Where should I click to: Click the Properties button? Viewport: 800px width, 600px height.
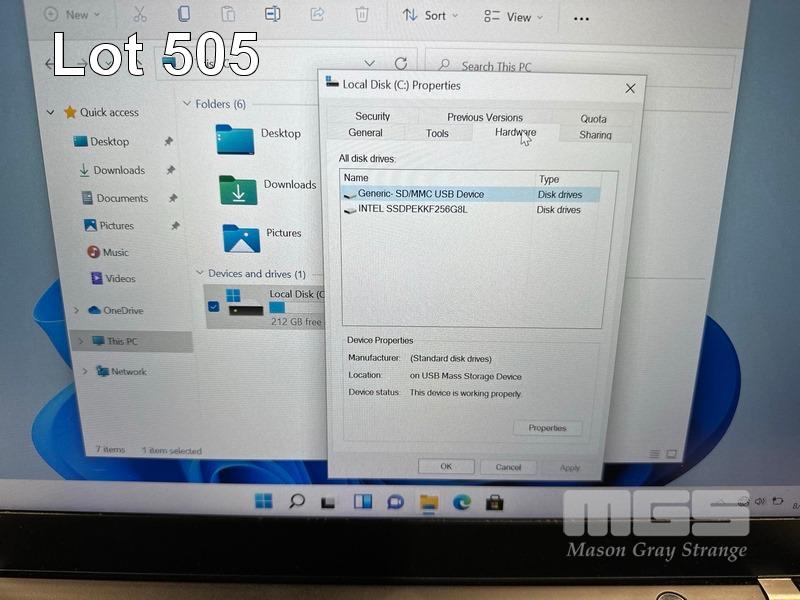[x=547, y=428]
